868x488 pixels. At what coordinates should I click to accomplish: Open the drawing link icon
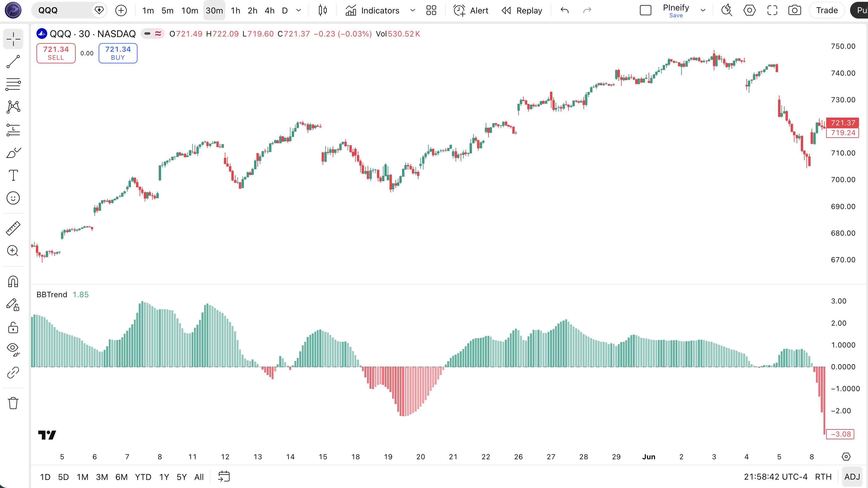13,372
